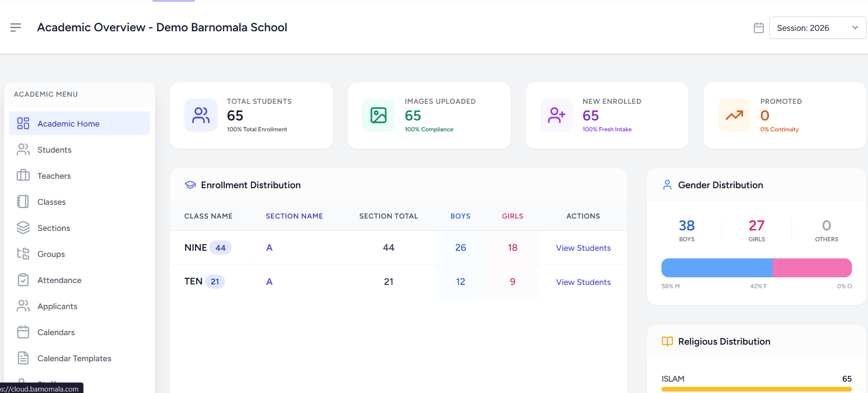
Task: Click the 38 BOYS statistic
Action: tap(687, 230)
